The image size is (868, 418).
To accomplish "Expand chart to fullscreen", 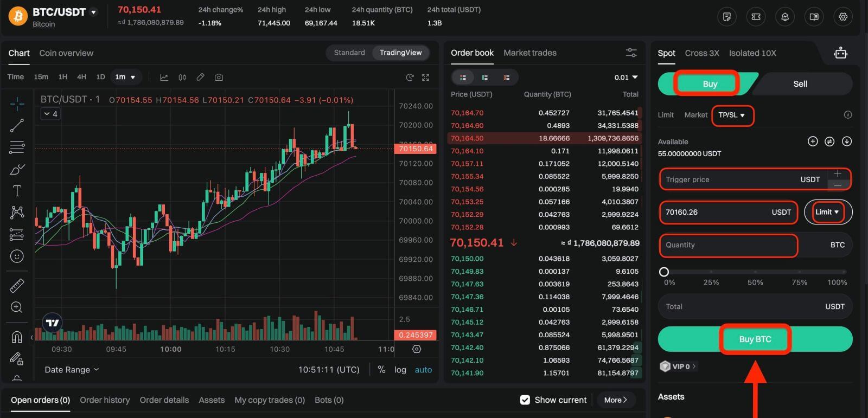I will [426, 78].
